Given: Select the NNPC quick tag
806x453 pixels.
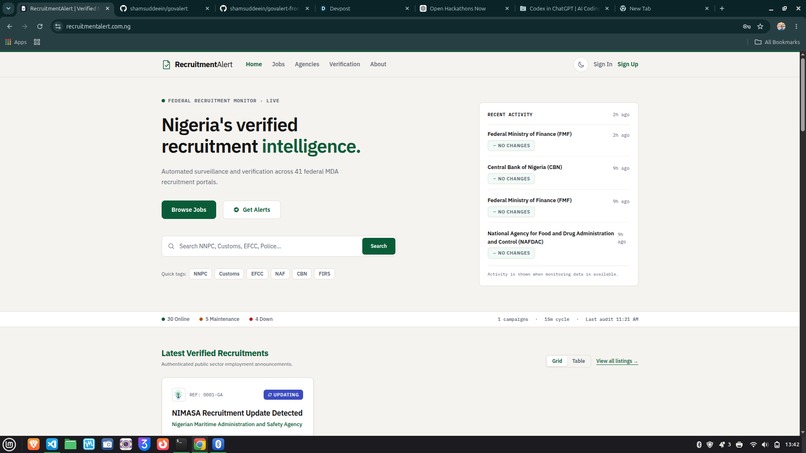Looking at the screenshot, I should tap(200, 274).
